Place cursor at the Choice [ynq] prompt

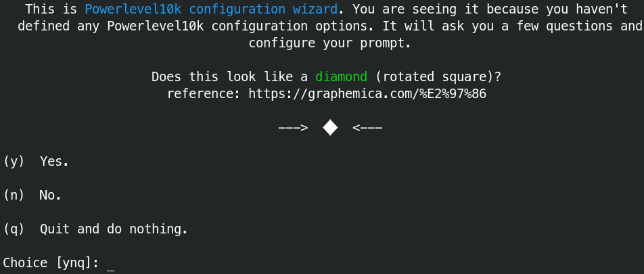click(x=51, y=263)
